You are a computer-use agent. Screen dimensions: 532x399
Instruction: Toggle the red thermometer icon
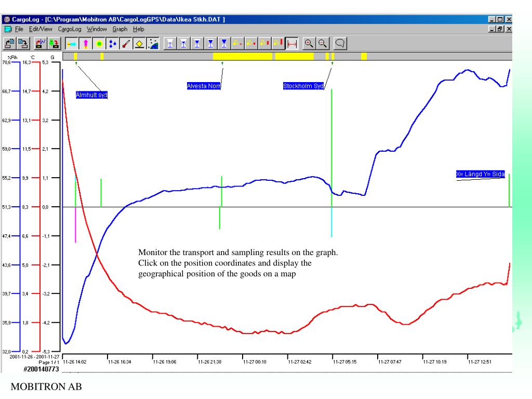pyautogui.click(x=126, y=44)
